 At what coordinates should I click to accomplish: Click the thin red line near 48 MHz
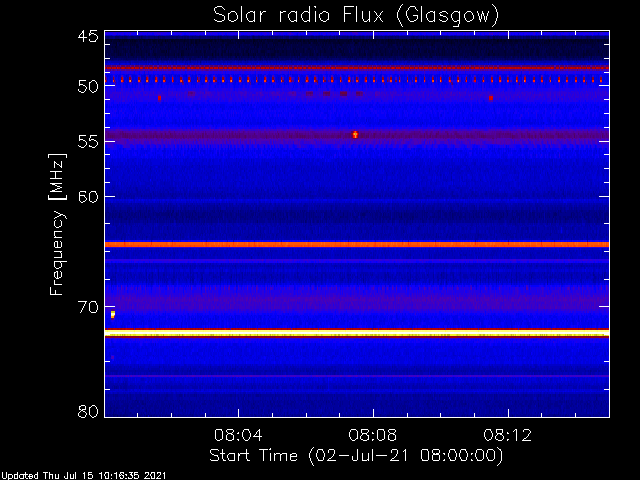(357, 68)
